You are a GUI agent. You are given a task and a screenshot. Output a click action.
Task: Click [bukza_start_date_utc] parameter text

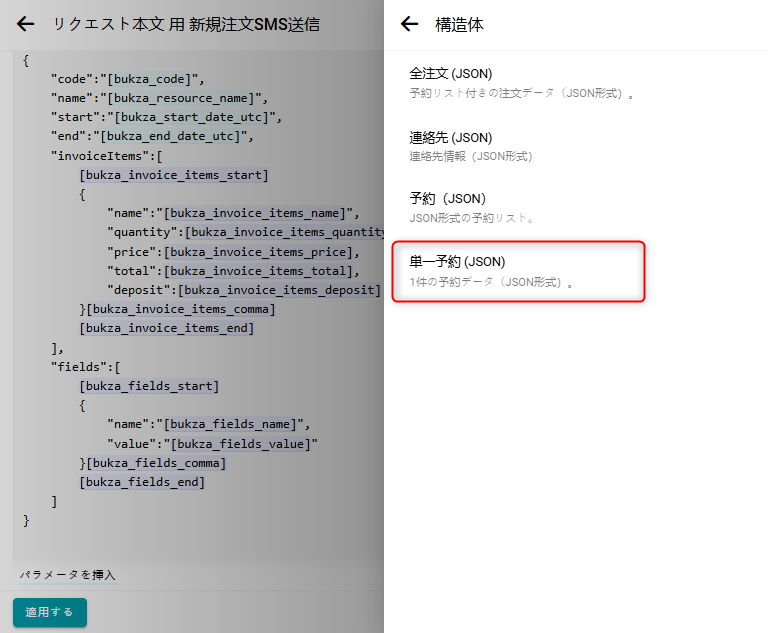tap(194, 117)
